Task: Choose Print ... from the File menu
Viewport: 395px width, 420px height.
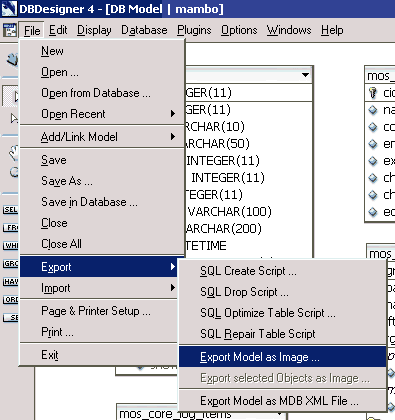Action: coord(99,332)
